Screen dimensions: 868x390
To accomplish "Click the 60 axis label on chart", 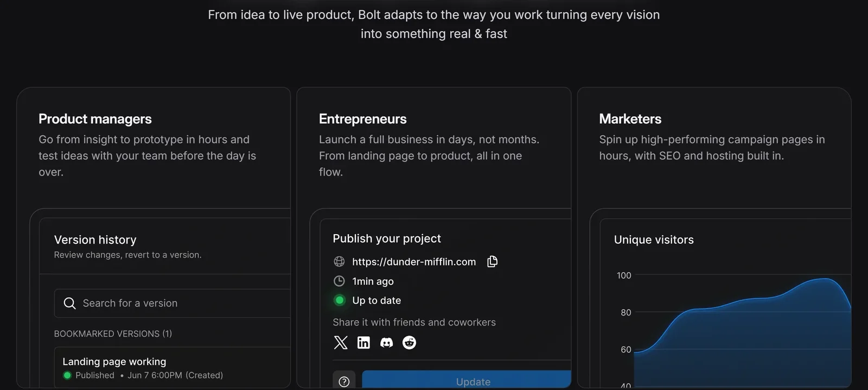I will pyautogui.click(x=626, y=349).
